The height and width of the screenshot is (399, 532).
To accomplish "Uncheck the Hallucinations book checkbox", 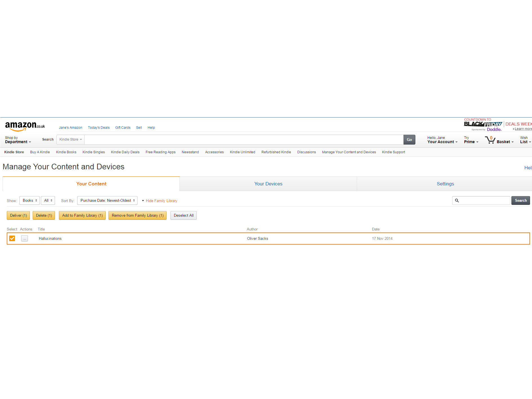I will [12, 238].
